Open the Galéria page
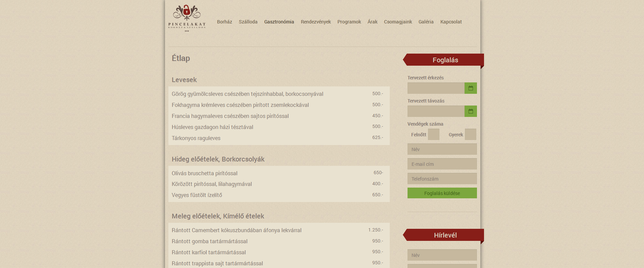This screenshot has width=644, height=268. click(426, 22)
